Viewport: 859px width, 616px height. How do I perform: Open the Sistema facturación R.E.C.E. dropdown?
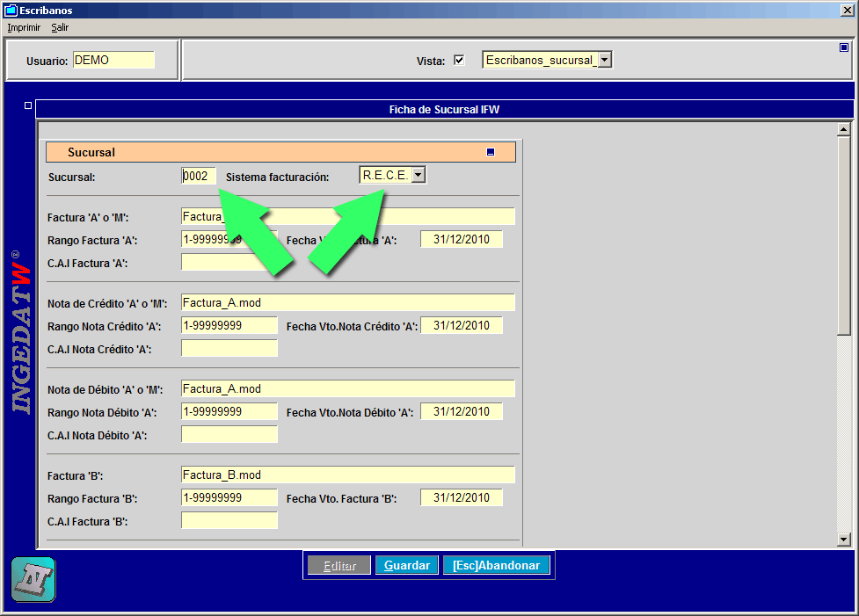[x=418, y=175]
